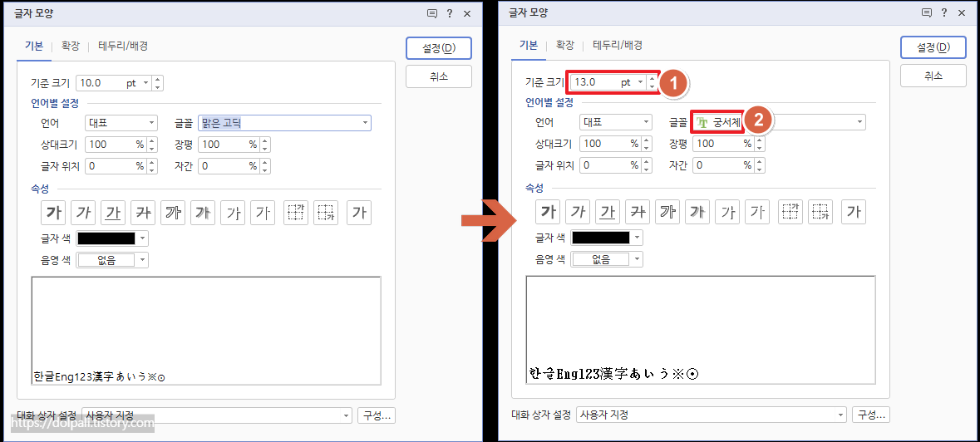Open pt unit dropdown beside 13.0
This screenshot has width=980, height=442.
pos(640,82)
